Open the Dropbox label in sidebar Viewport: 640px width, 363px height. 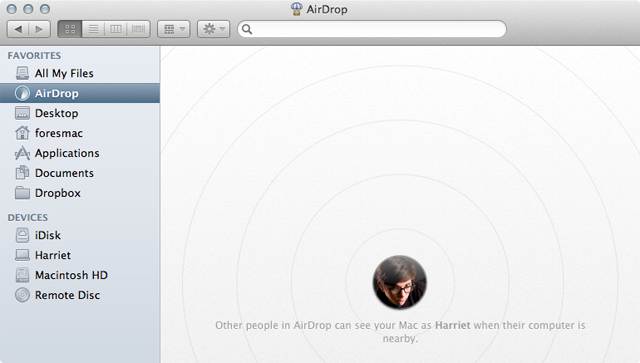pyautogui.click(x=58, y=193)
